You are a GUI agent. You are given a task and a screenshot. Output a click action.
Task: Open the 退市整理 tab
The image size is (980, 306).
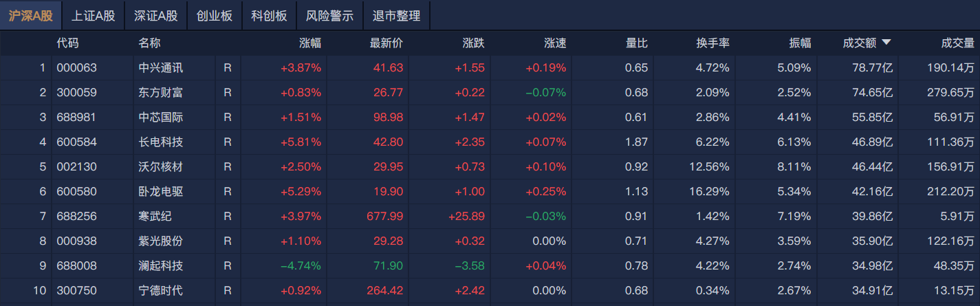tap(395, 16)
